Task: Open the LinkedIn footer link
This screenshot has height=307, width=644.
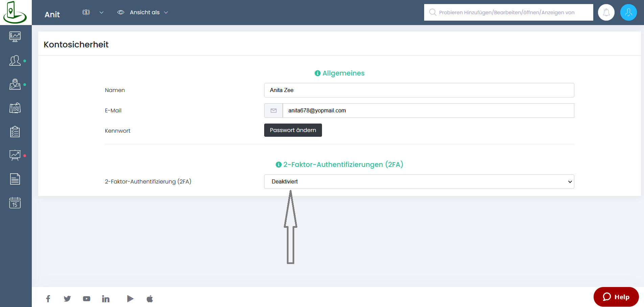Action: coord(106,299)
